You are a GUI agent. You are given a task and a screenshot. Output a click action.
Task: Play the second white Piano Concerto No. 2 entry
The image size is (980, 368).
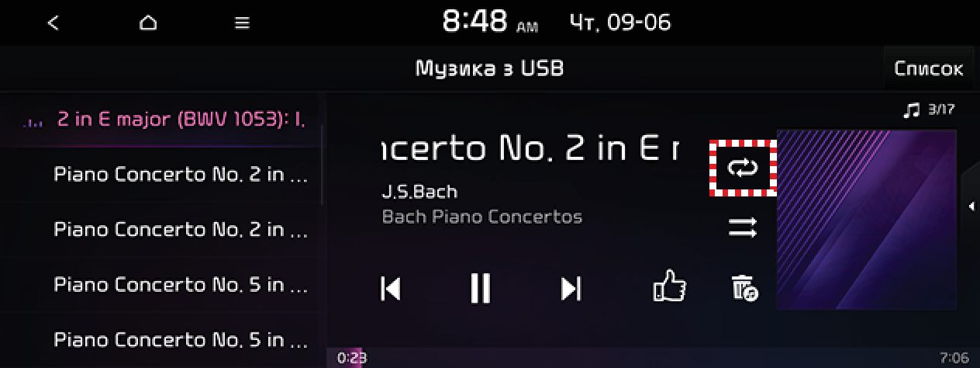(x=161, y=229)
